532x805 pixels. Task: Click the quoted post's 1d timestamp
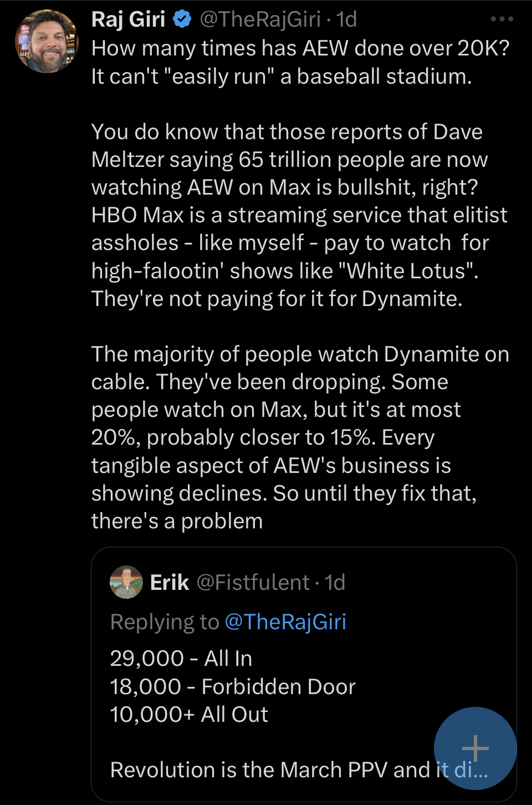coord(335,583)
